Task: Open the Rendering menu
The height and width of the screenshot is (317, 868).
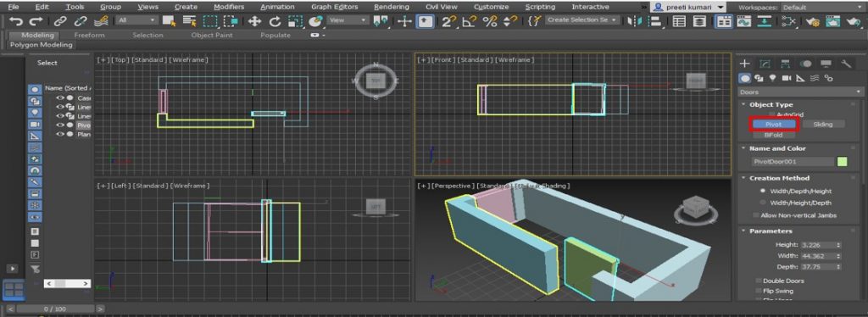Action: [392, 7]
